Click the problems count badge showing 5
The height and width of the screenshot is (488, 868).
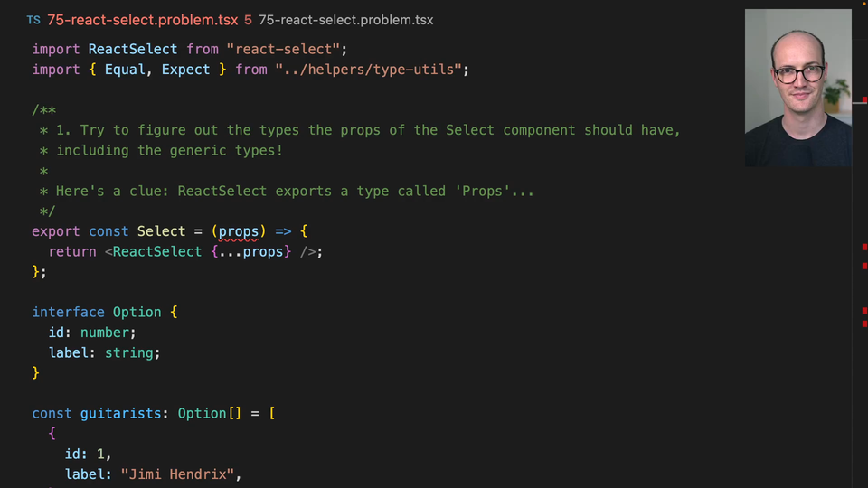pyautogui.click(x=248, y=20)
